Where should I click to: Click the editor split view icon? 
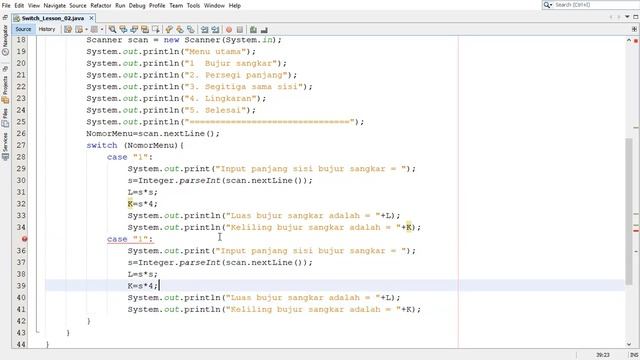[634, 29]
